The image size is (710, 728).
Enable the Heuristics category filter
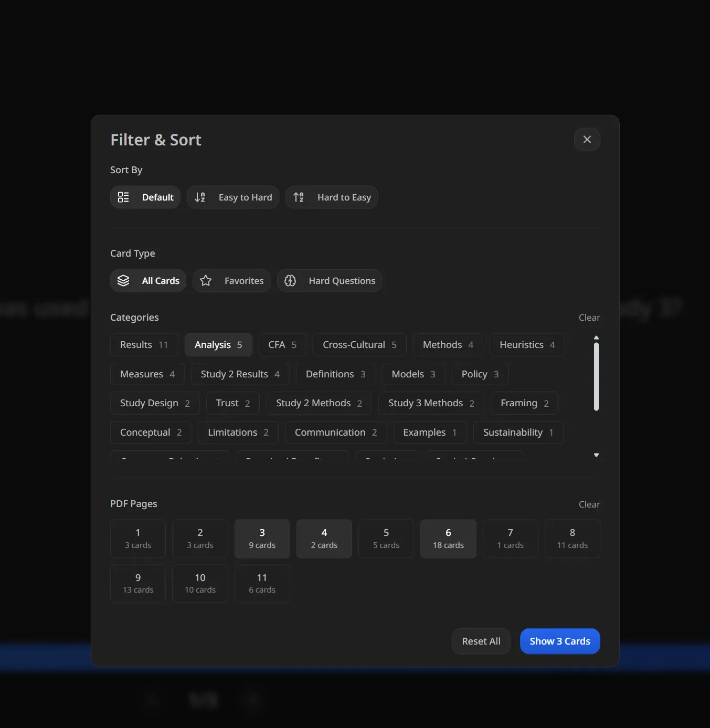[x=527, y=345]
